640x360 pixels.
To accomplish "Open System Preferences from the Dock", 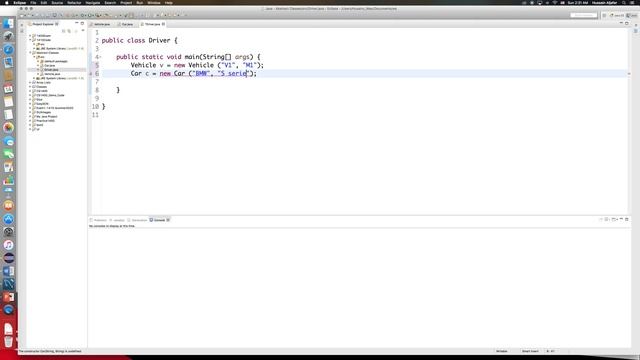I will click(9, 232).
